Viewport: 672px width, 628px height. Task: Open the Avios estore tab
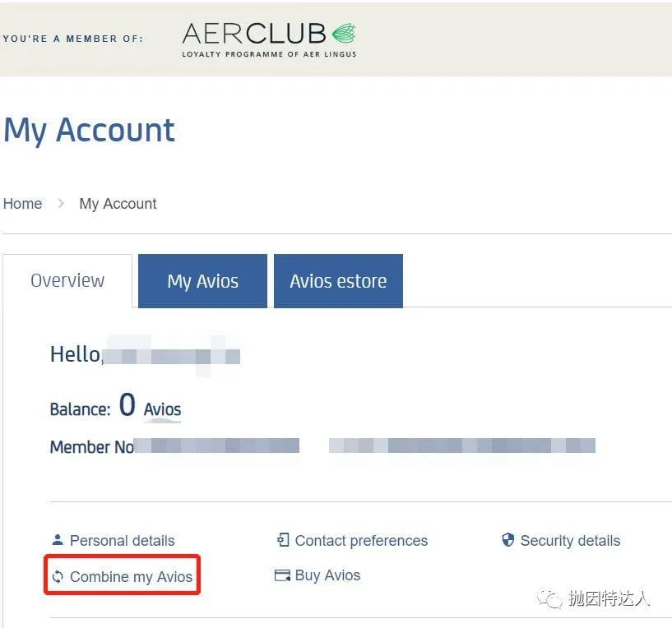[x=338, y=281]
